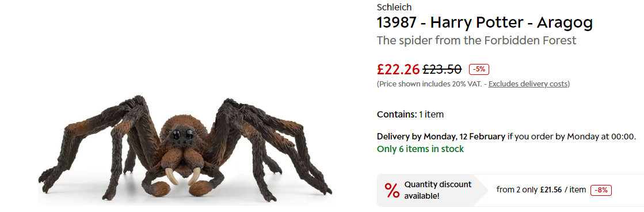Click the 'Contains: 1 item' line

tap(410, 114)
